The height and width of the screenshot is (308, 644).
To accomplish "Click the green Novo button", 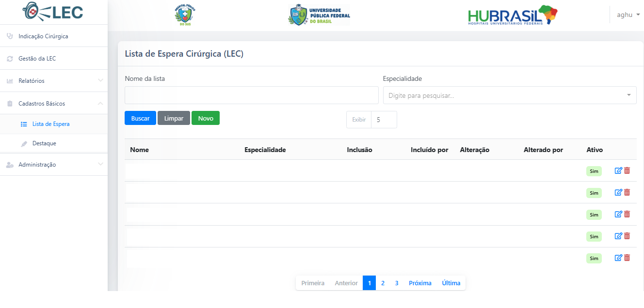I will click(206, 118).
